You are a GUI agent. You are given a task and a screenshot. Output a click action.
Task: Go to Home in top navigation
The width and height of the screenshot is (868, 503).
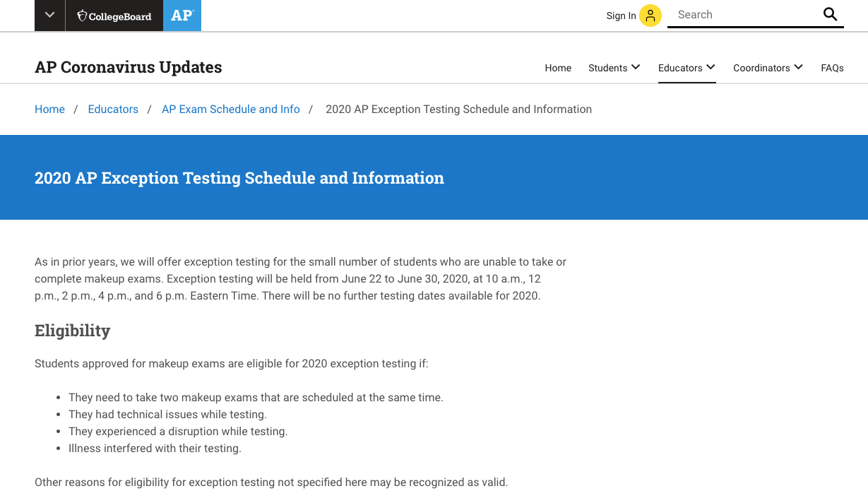click(558, 68)
